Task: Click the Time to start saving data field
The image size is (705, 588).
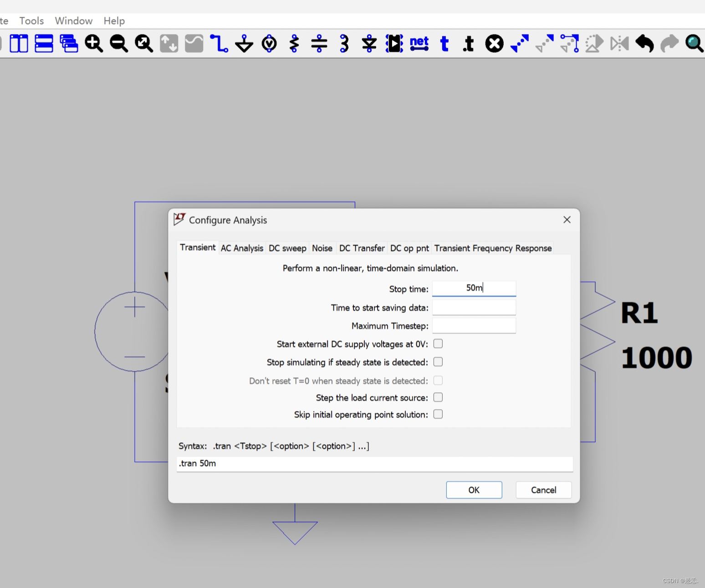Action: click(x=474, y=307)
